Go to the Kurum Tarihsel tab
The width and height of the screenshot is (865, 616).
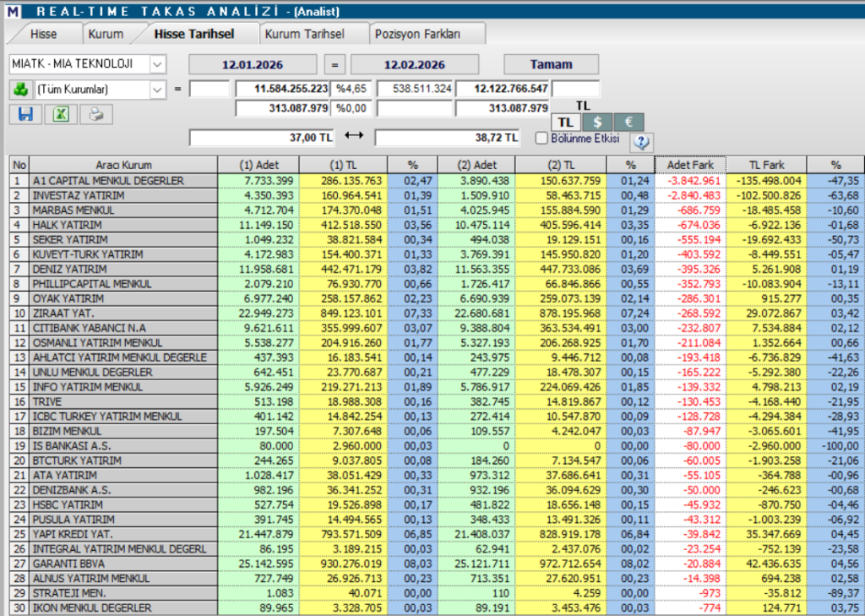coord(304,34)
